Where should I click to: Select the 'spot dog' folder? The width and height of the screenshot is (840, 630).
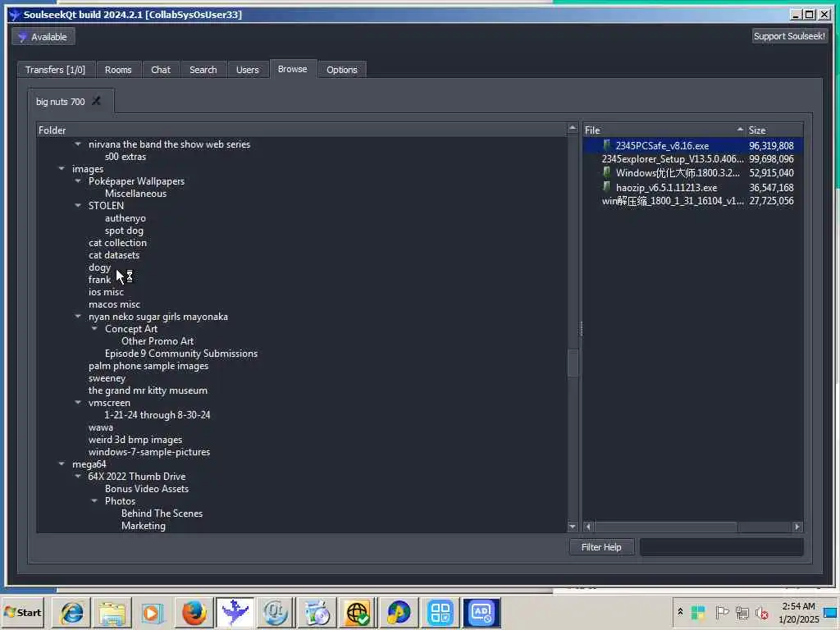(124, 231)
